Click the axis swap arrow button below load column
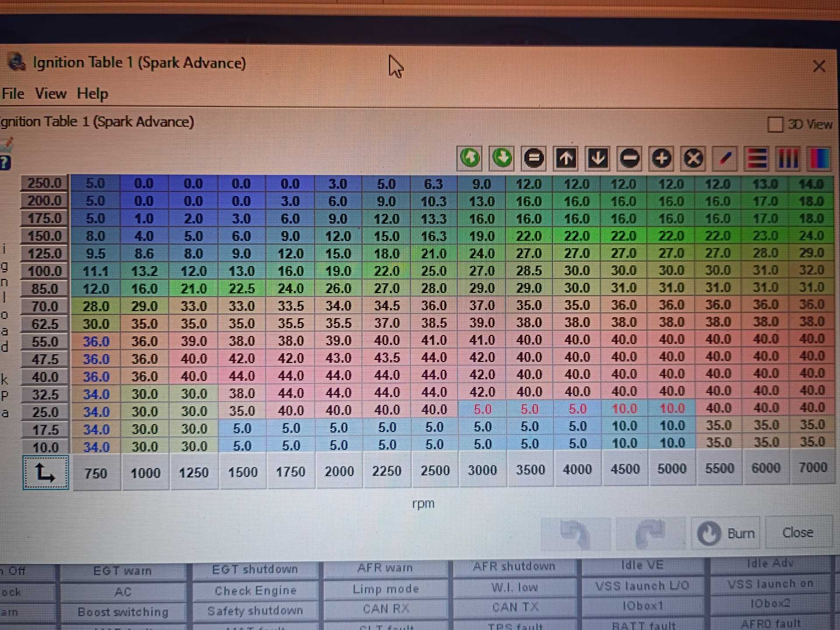 (x=45, y=472)
